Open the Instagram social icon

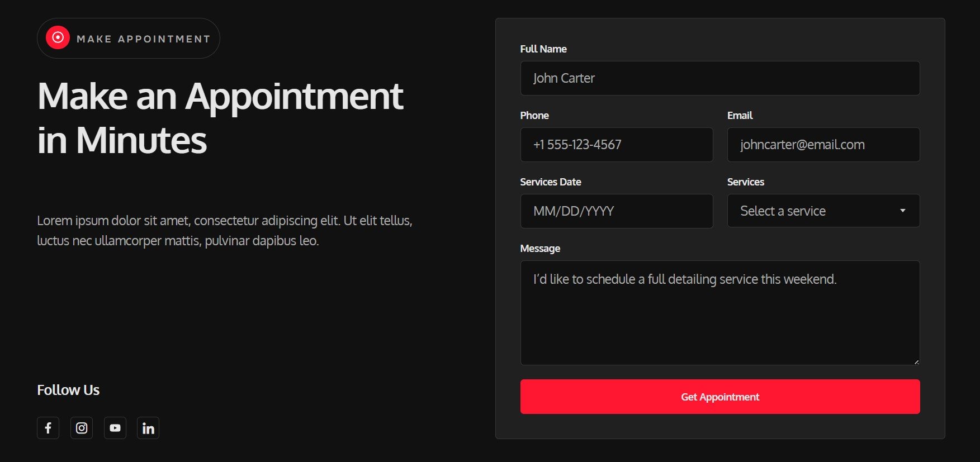82,428
